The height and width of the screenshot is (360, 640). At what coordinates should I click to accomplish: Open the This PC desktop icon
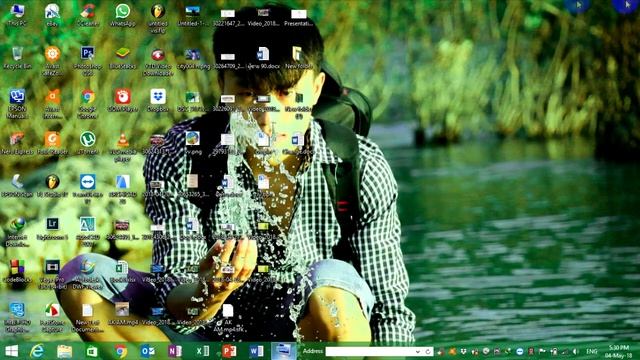click(17, 15)
